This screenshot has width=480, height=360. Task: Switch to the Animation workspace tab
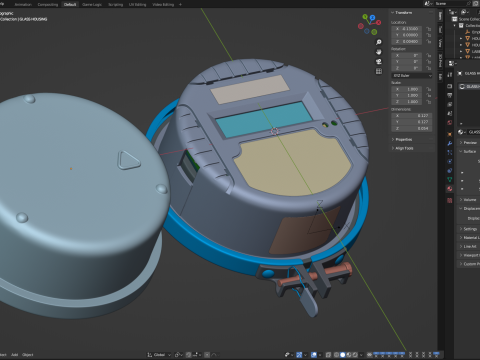pyautogui.click(x=23, y=4)
